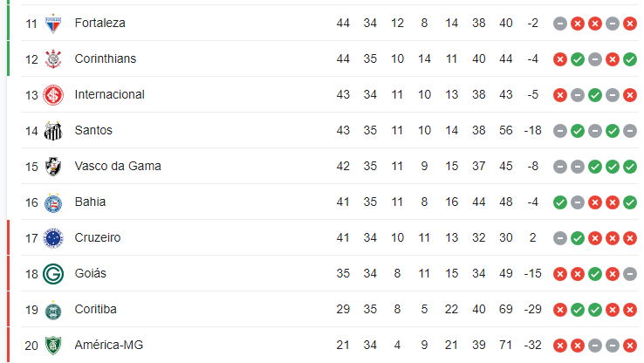Click the Goiás green G crest
The image size is (644, 363).
tap(53, 274)
